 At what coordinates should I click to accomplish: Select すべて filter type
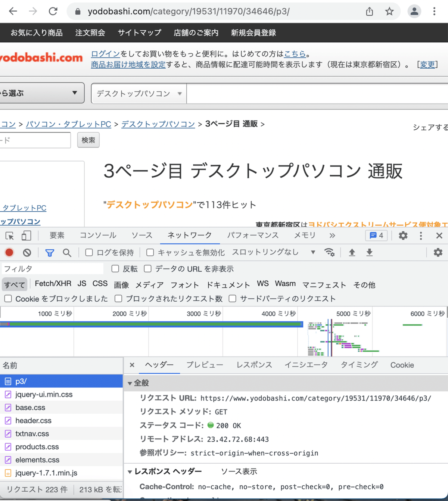[15, 284]
